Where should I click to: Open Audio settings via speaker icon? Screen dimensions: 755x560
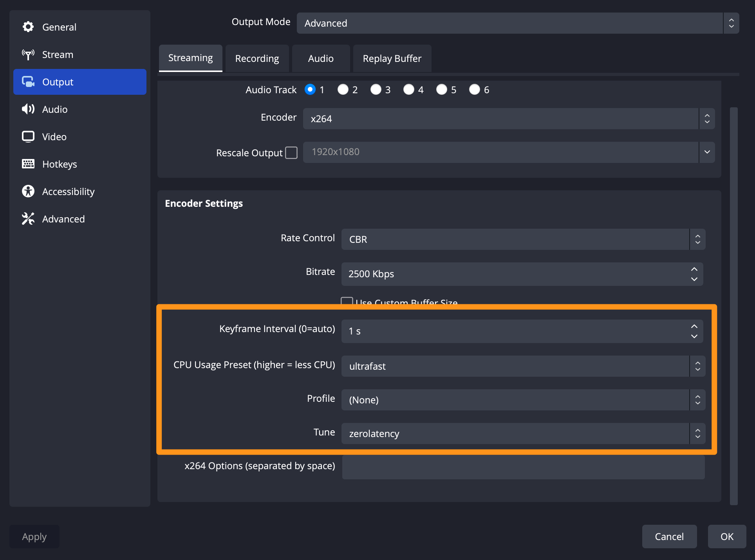tap(28, 109)
